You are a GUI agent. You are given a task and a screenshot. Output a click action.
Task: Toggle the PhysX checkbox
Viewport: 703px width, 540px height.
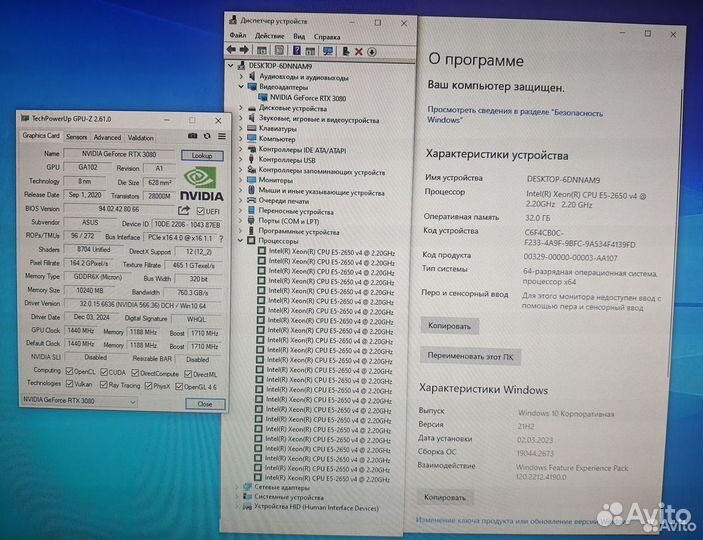(148, 386)
